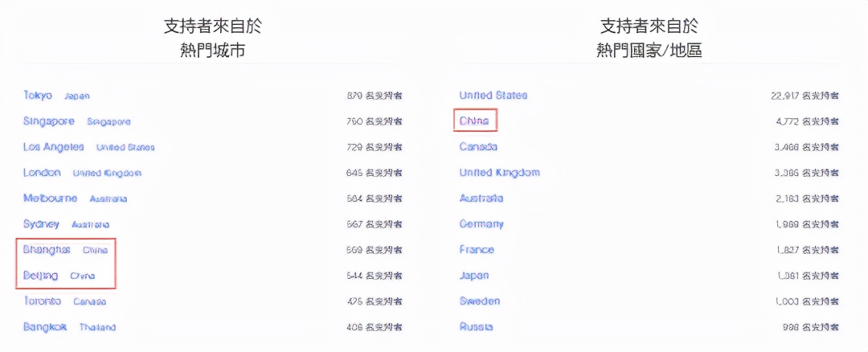
Task: Select the Los Angeles city link
Action: (x=54, y=147)
